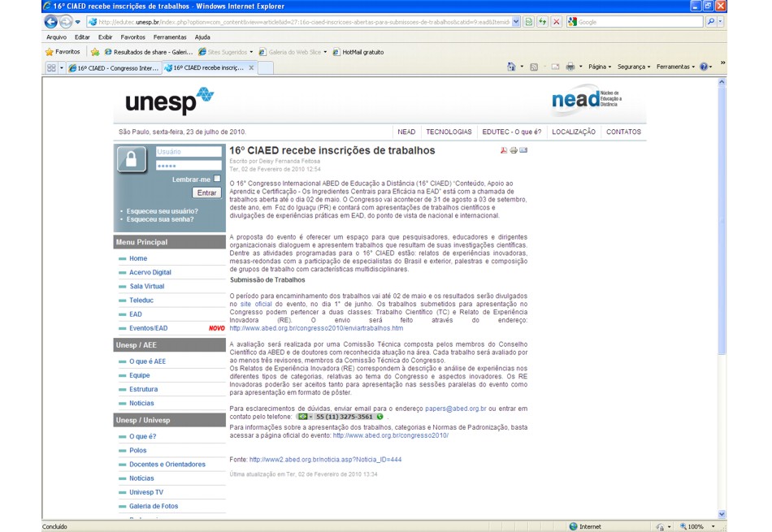Open the tab list dropdown arrow
This screenshot has height=532, width=772.
[62, 68]
